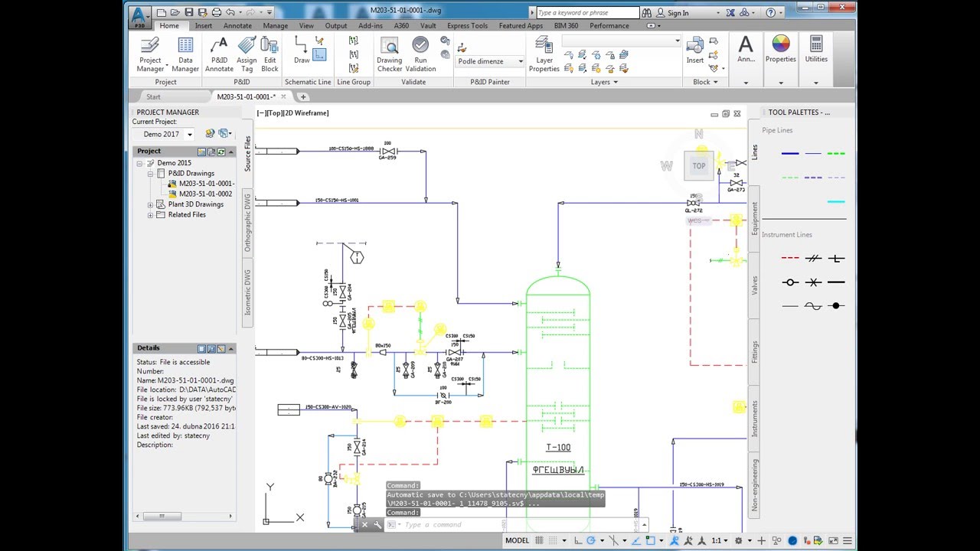Collapse the P&ID Drawings tree node
Image resolution: width=980 pixels, height=551 pixels.
pos(150,174)
